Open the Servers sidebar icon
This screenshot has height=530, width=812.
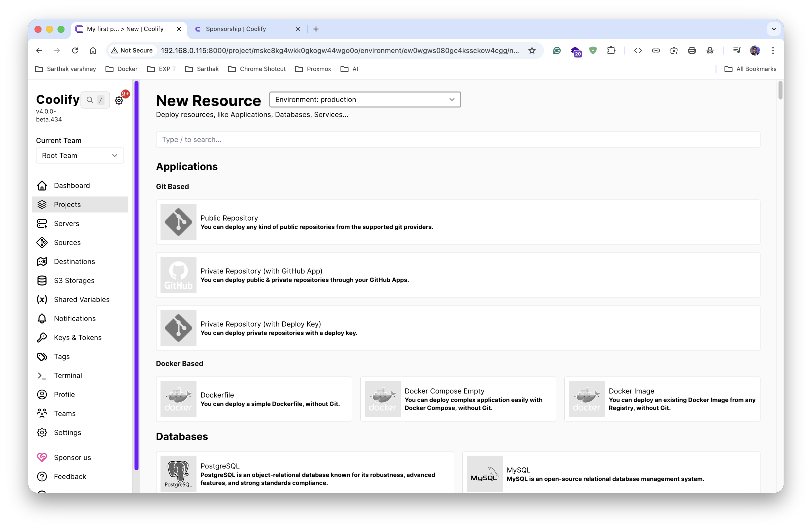tap(42, 223)
